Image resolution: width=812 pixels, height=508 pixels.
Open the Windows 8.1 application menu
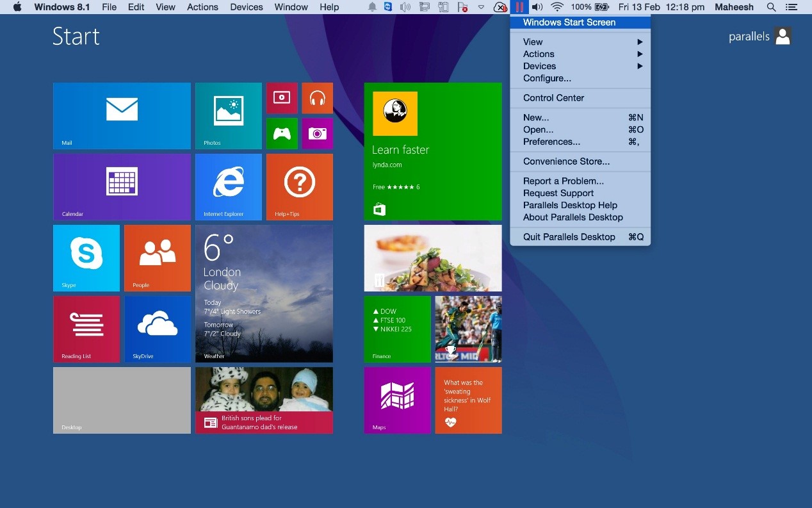62,7
